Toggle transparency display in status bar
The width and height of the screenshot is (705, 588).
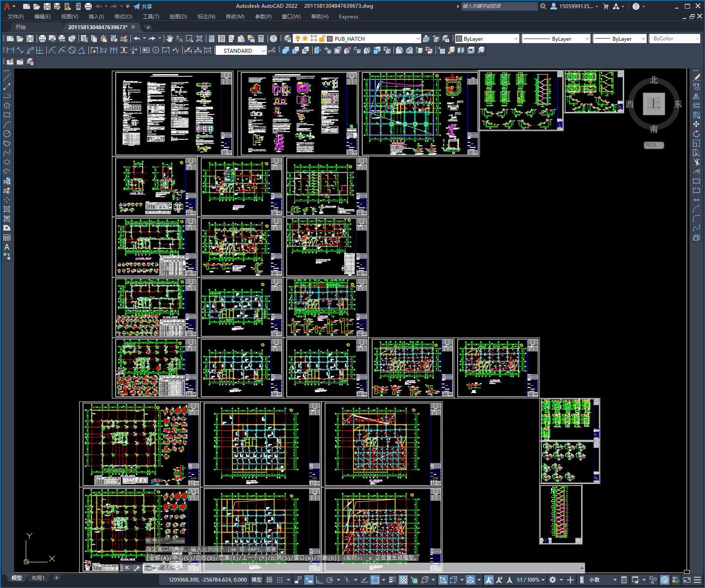403,580
